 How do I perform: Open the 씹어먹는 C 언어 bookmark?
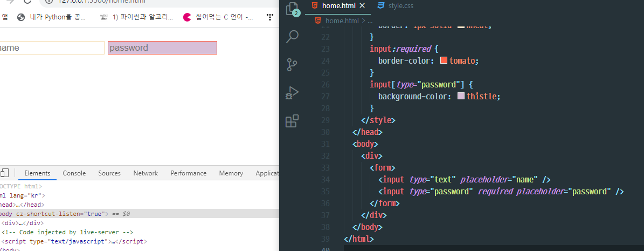tap(218, 17)
